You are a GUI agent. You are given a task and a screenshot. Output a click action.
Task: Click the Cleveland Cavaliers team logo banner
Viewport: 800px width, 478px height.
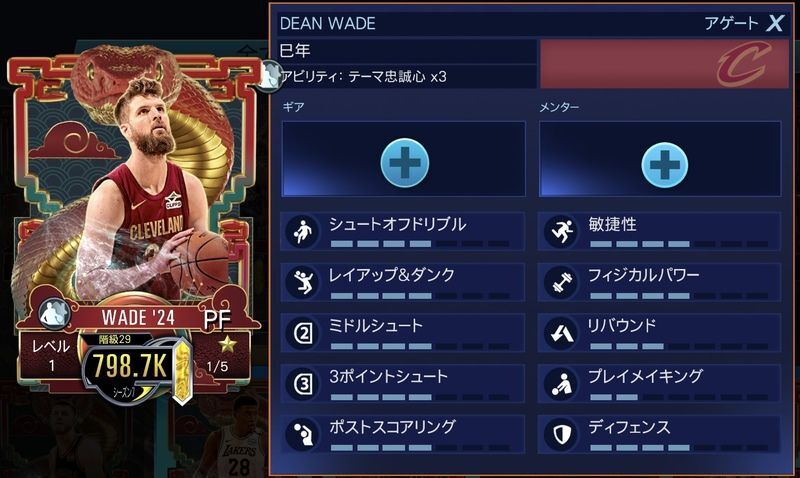664,64
